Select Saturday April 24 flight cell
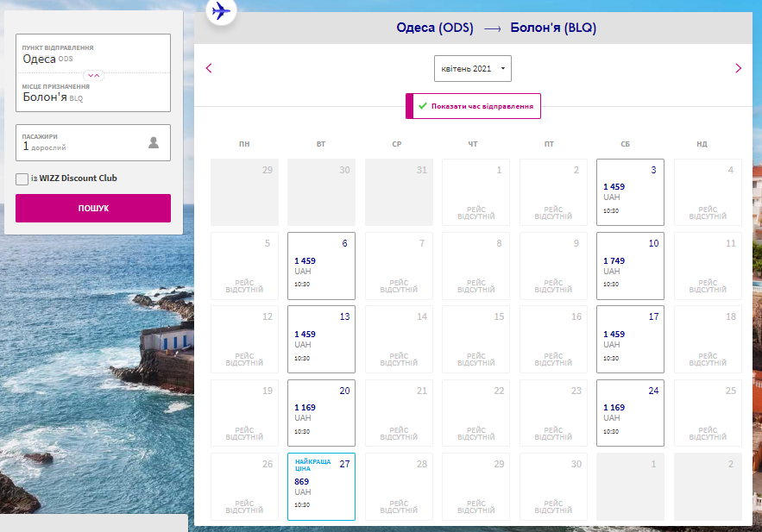762x532 pixels. 630,413
